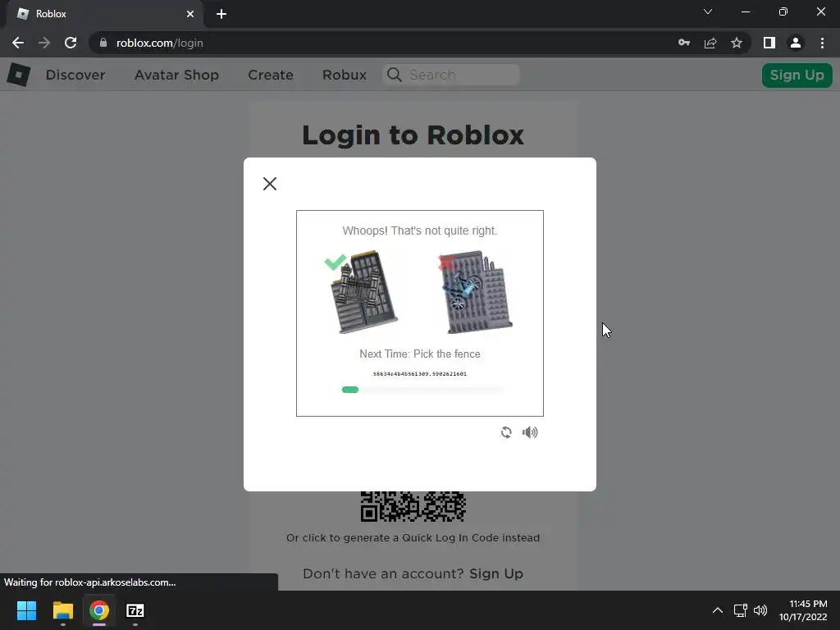Open the Avatar Shop page

177,75
